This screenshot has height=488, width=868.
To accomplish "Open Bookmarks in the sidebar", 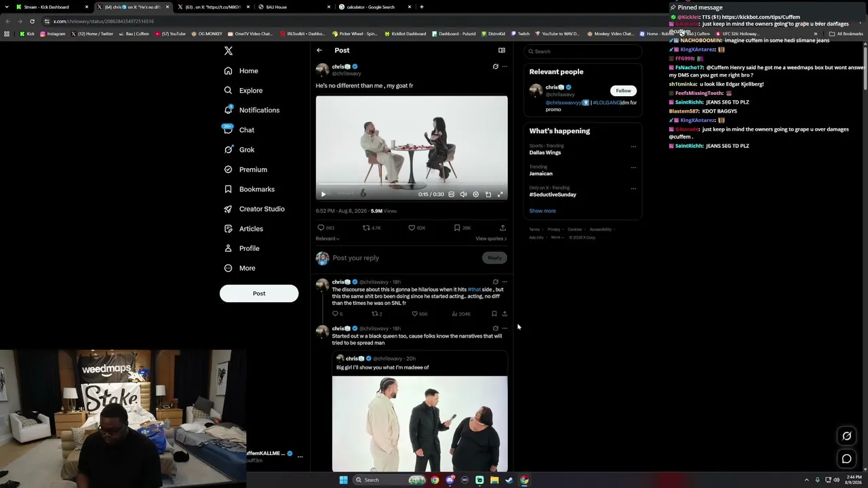I will point(249,189).
